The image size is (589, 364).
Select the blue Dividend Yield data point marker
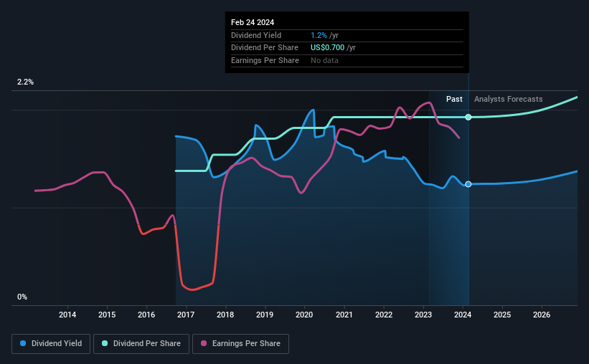[468, 184]
